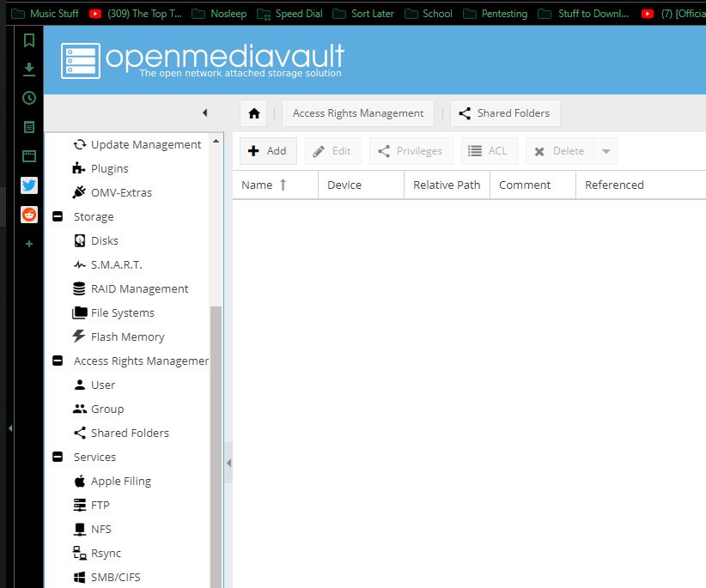Open the Delete button dropdown arrow
The image size is (706, 588).
tap(606, 151)
